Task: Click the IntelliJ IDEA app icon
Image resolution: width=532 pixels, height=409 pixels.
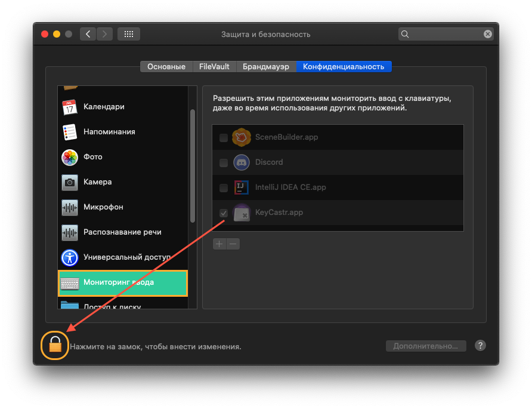Action: point(241,187)
